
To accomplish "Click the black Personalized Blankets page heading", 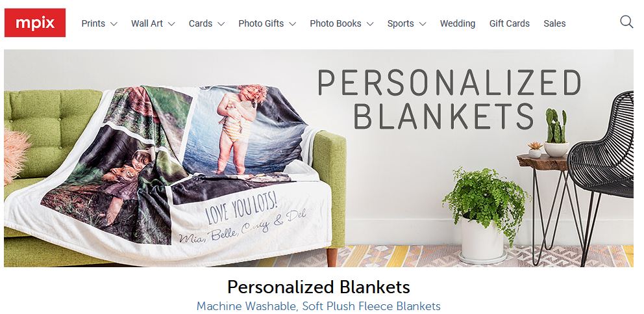I will pyautogui.click(x=319, y=287).
